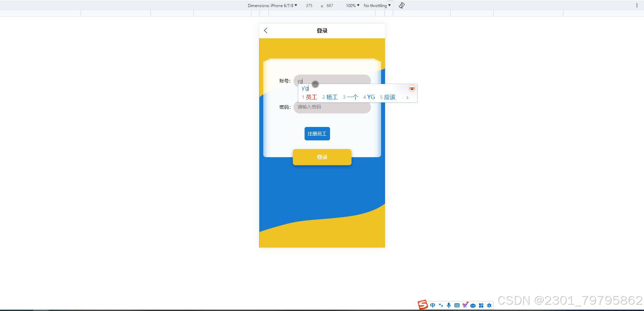Choose candidate 2 杨工

click(x=330, y=97)
